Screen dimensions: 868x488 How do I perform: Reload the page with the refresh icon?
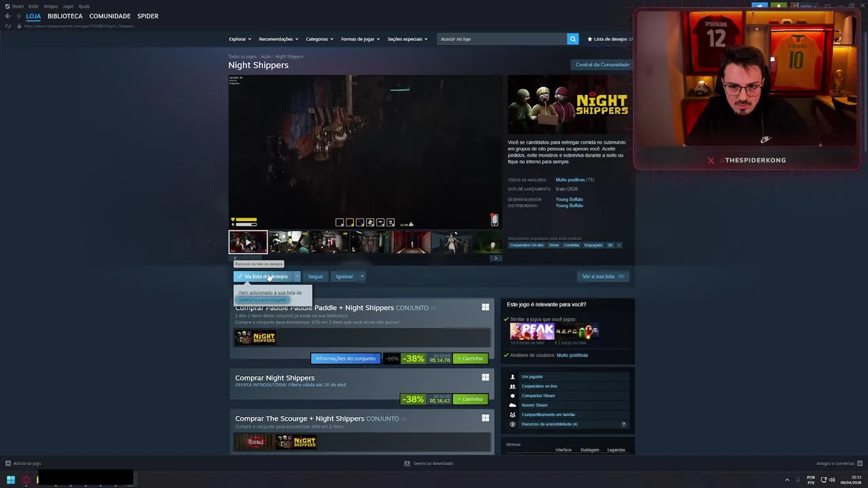(x=8, y=26)
